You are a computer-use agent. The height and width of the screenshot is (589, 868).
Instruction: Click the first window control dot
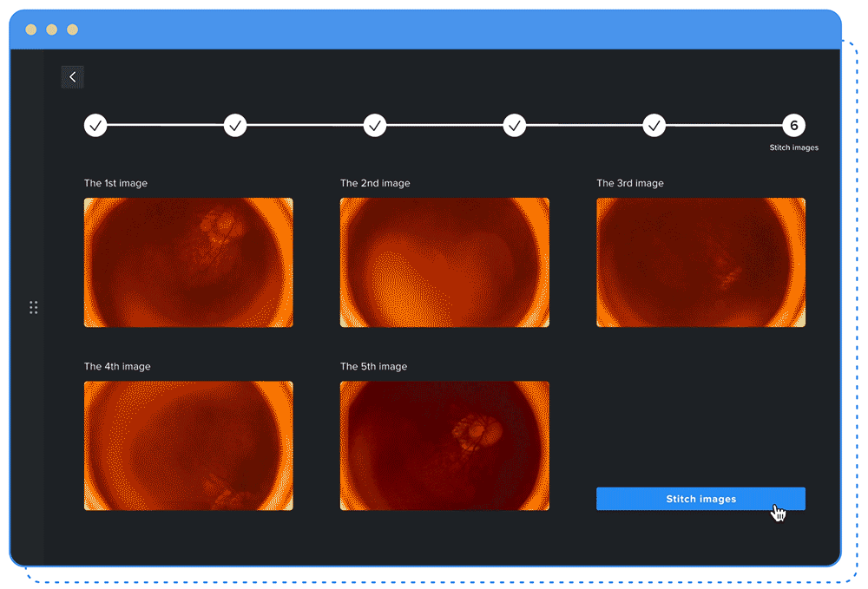point(31,29)
